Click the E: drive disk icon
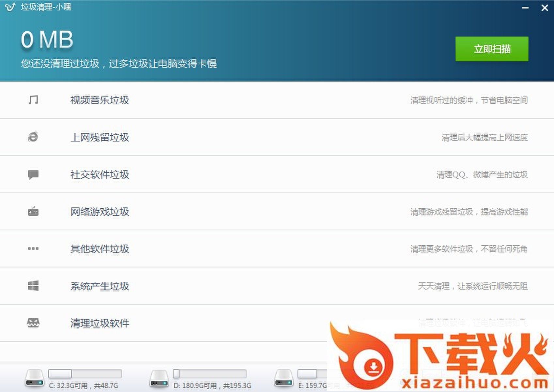 click(x=284, y=379)
